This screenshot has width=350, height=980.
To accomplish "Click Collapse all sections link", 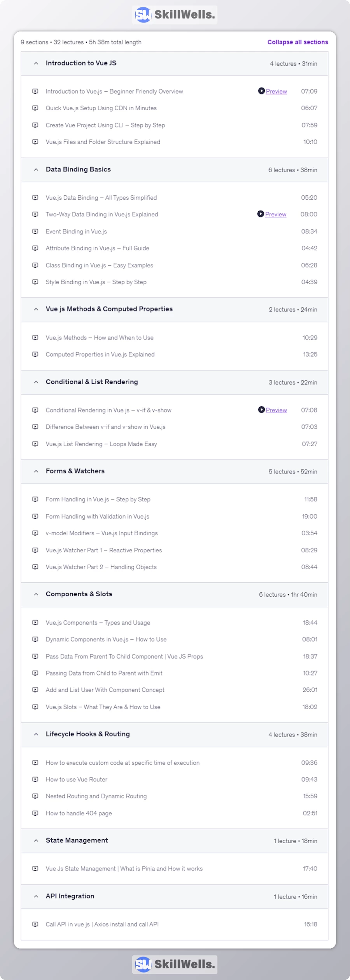I will point(297,42).
